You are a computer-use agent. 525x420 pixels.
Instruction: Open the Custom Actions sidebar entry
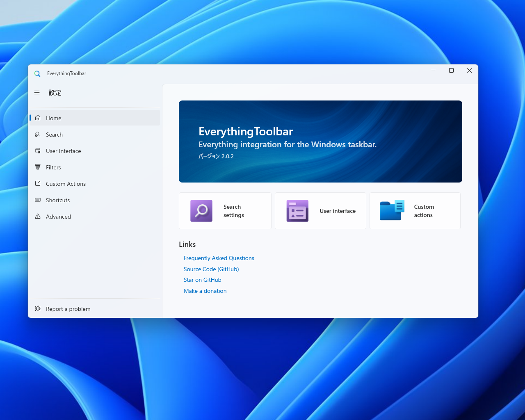coord(66,183)
